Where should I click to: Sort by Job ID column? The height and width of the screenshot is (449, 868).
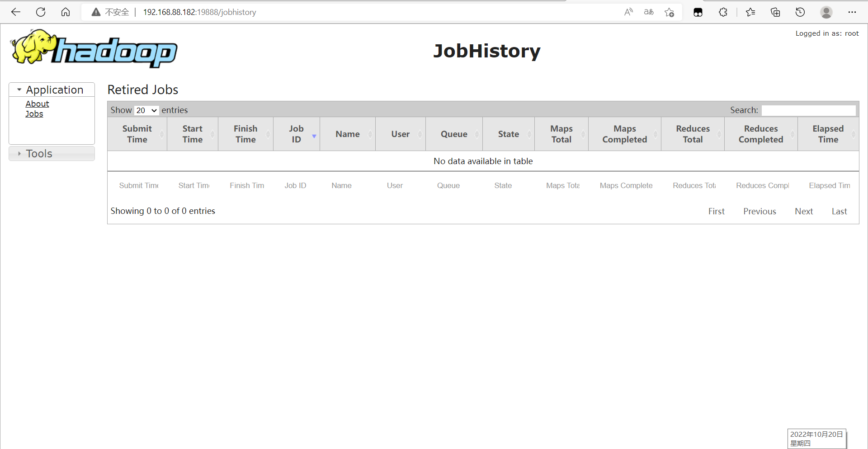(x=297, y=134)
